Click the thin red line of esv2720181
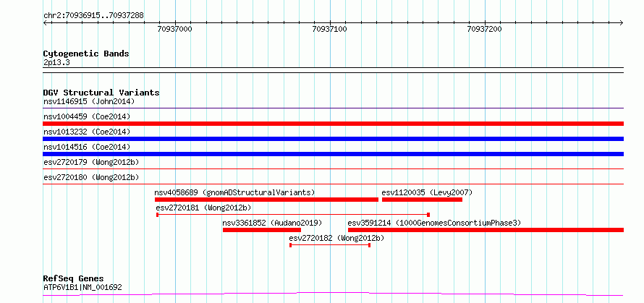The height and width of the screenshot is (303, 644). click(293, 214)
